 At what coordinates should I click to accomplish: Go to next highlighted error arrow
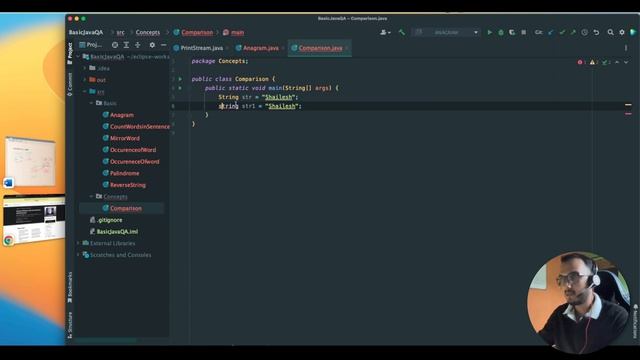626,62
